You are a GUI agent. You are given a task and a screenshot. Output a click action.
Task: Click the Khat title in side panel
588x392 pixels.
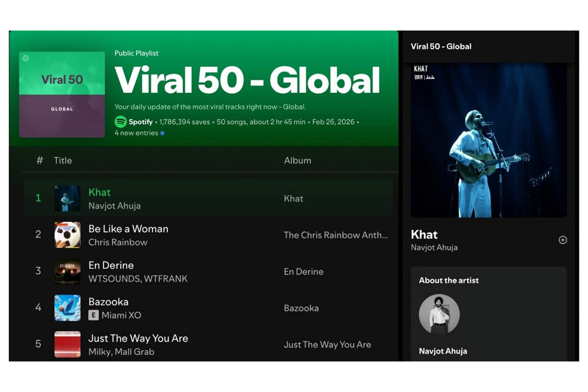click(x=424, y=235)
